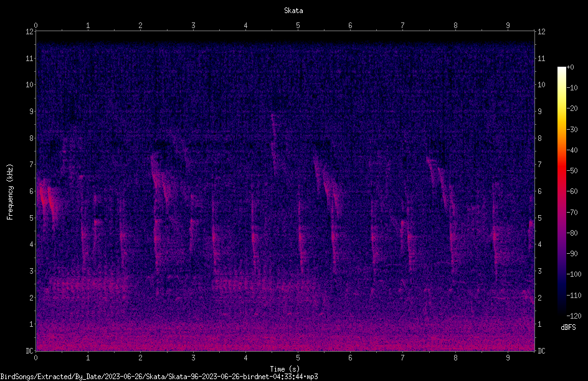Image resolution: width=588 pixels, height=381 pixels.
Task: Click the '-120' colorbar value
Action: 574,316
